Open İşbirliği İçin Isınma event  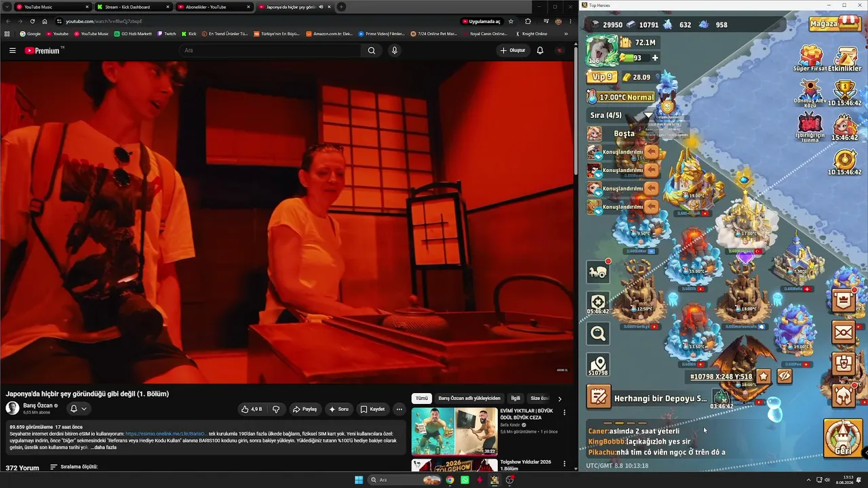coord(811,127)
